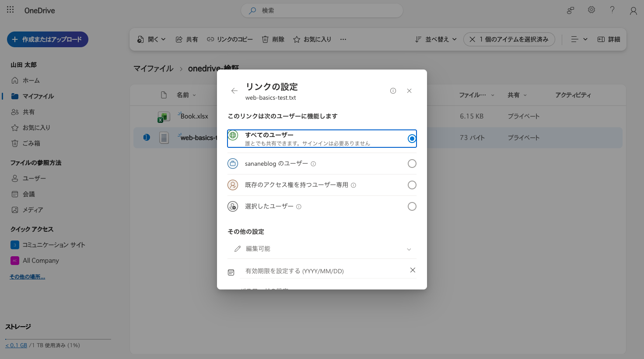Click the people icon for 選択したユーザー
The image size is (644, 359).
pos(233,206)
